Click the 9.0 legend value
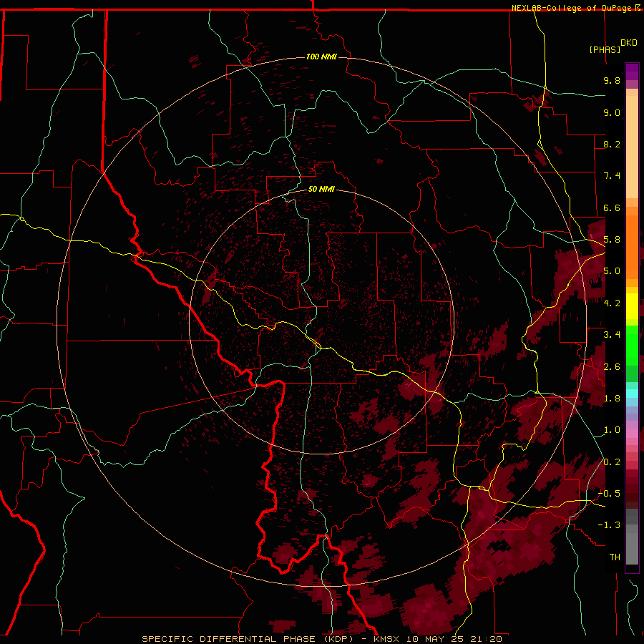Screen dimensions: 644x644 612,113
